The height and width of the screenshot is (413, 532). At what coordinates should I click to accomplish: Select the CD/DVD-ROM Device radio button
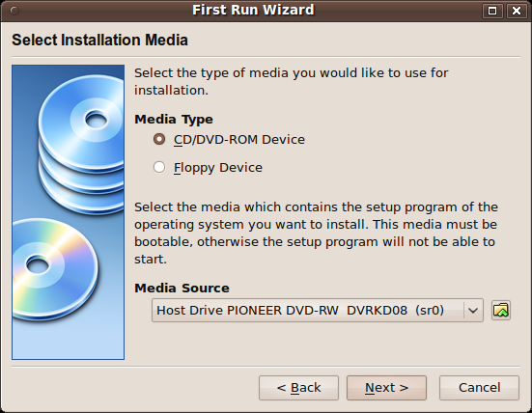tap(159, 139)
